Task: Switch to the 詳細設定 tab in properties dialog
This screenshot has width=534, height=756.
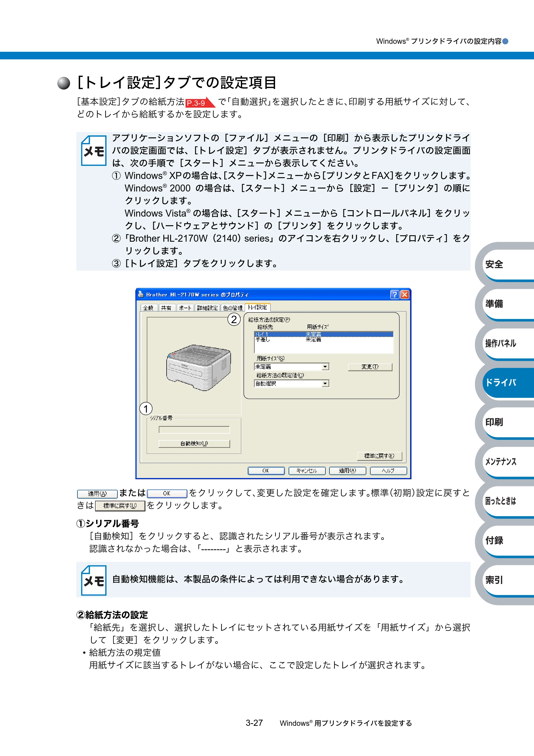Action: 207,308
